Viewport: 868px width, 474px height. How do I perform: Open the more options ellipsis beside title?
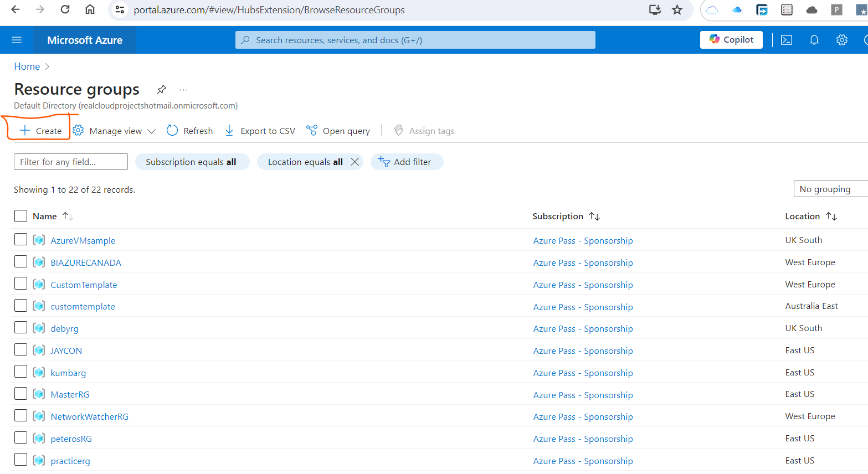click(184, 89)
